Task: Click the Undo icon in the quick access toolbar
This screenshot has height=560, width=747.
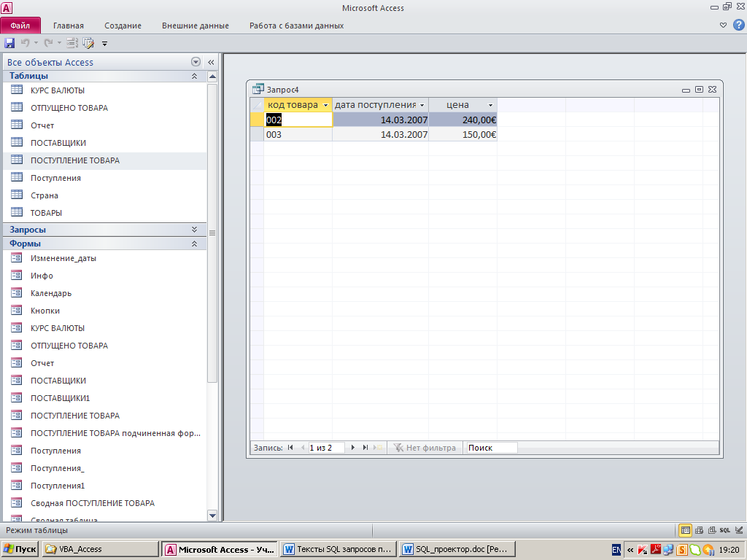Action: click(25, 43)
